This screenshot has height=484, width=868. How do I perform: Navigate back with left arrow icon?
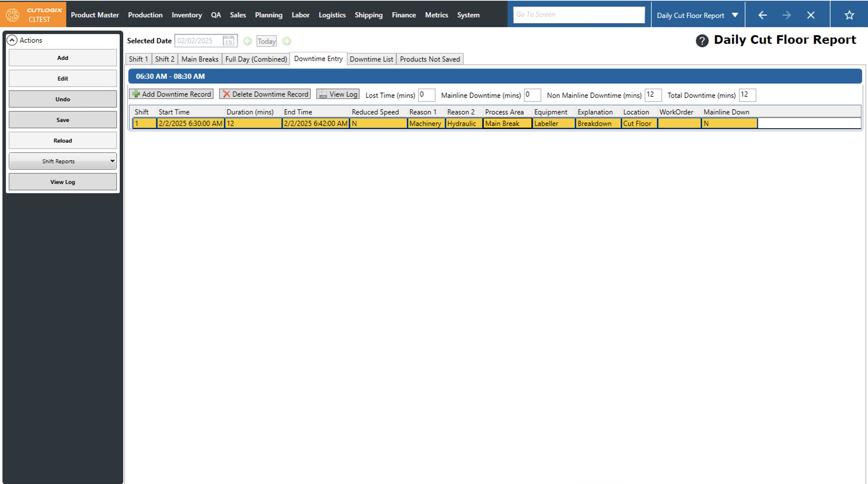pyautogui.click(x=762, y=15)
